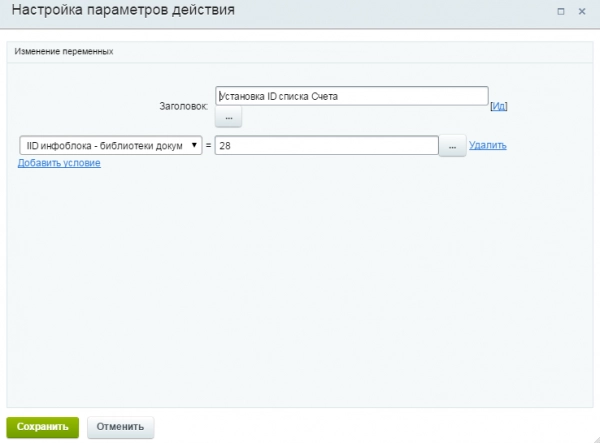
Task: Click into the value field containing 28
Action: (326, 146)
